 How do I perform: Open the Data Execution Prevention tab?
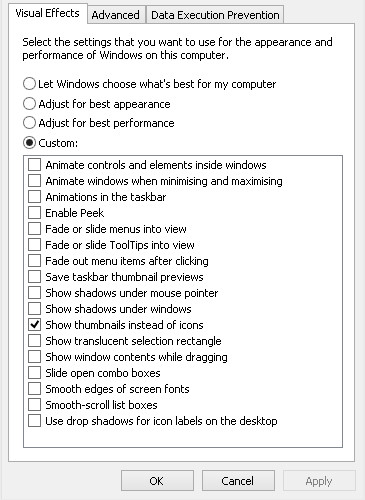[215, 15]
